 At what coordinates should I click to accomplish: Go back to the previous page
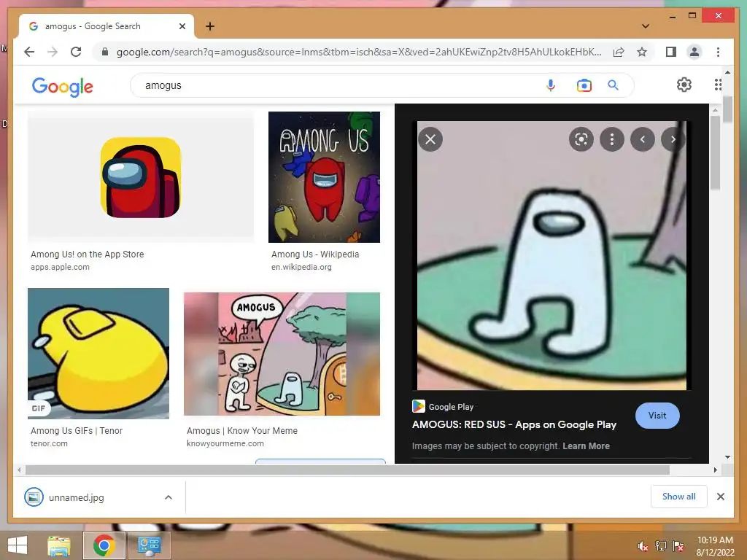pos(29,52)
